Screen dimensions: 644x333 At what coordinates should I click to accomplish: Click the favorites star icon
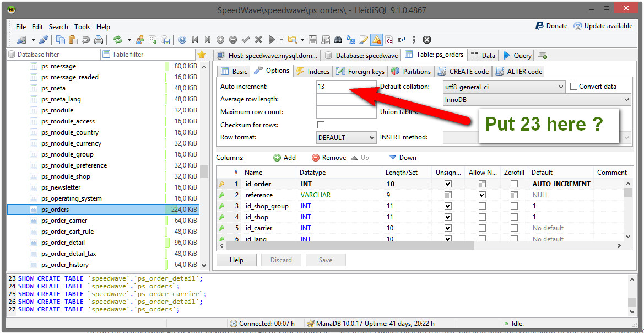coord(202,55)
